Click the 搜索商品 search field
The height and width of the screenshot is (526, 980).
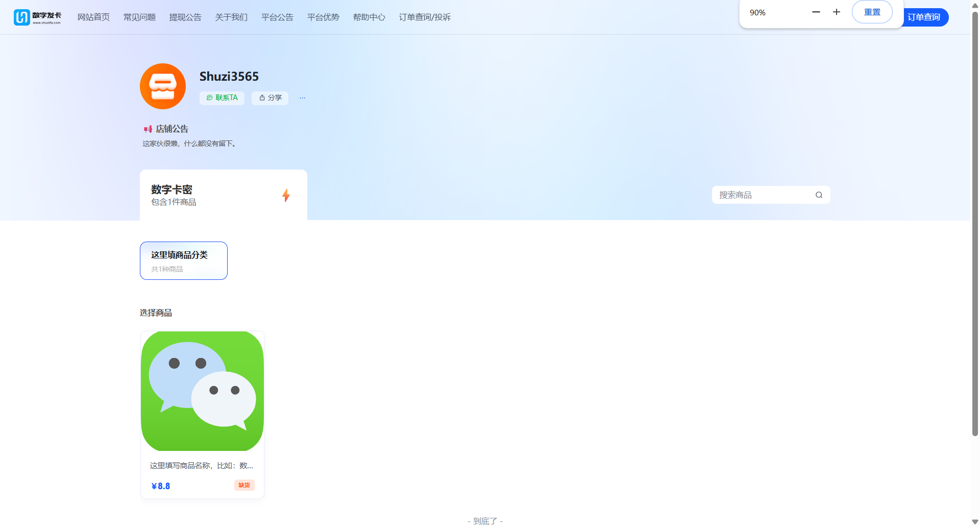[x=771, y=195]
